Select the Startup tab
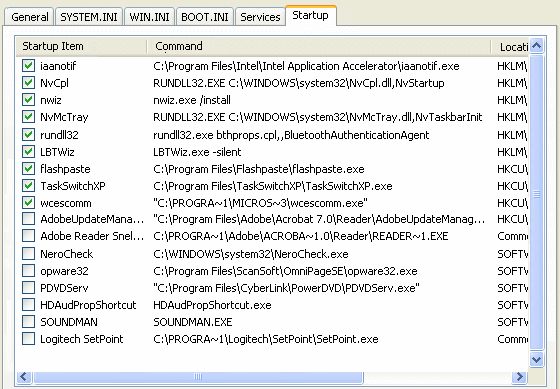Viewport: 560px width, 389px height. (310, 15)
